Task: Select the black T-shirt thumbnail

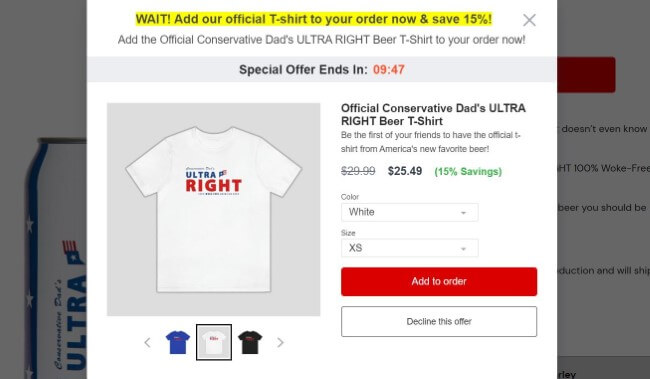Action: pos(250,343)
